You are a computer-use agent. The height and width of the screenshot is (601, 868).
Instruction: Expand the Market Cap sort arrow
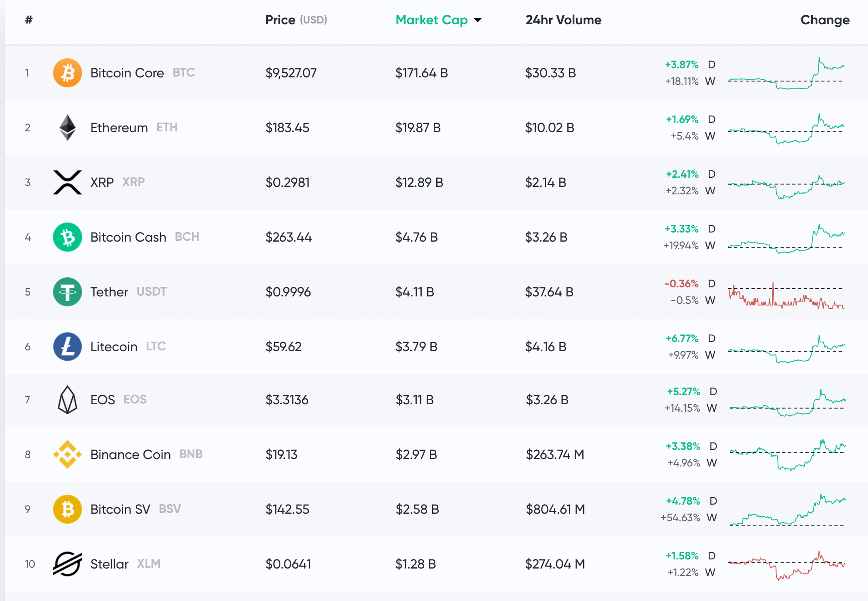(x=478, y=20)
